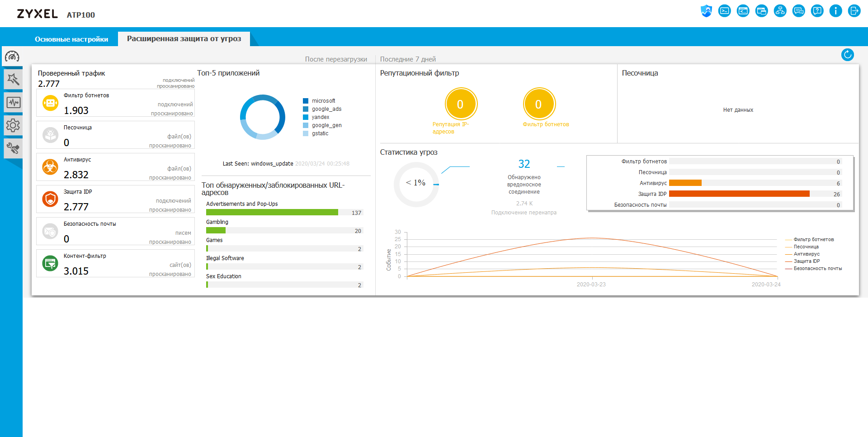Click the Logout icon
This screenshot has height=437, width=868.
coord(854,11)
